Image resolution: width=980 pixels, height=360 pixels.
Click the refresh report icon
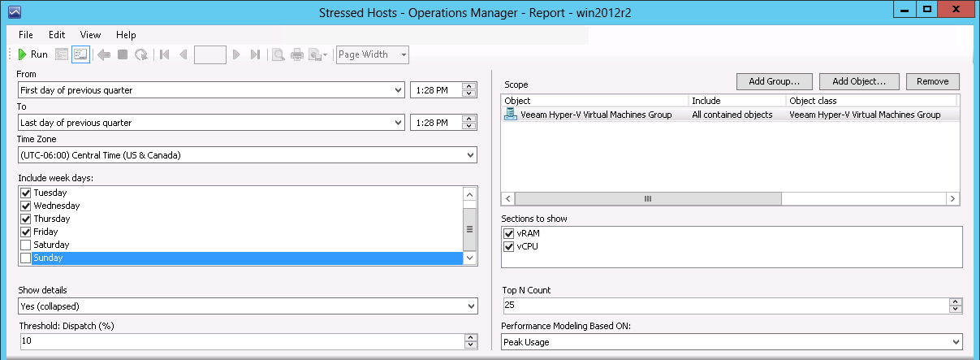(x=141, y=54)
